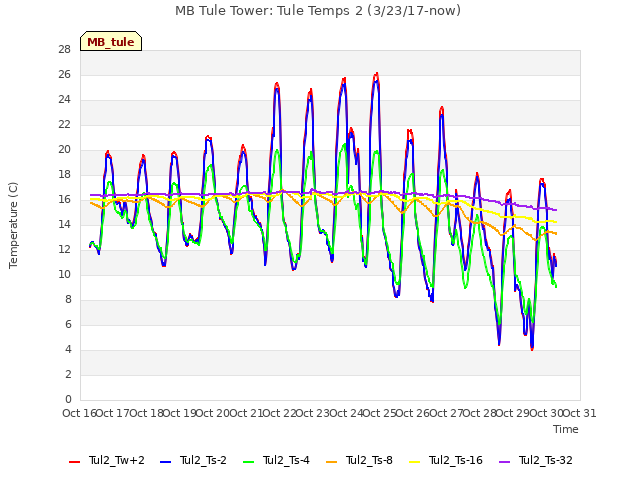
Task: Click the Time axis label
Action: tap(566, 429)
